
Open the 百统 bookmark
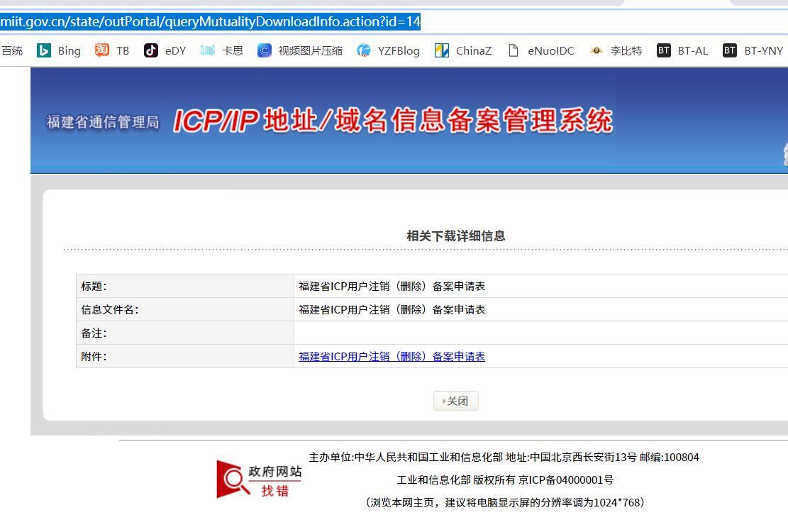tap(12, 50)
